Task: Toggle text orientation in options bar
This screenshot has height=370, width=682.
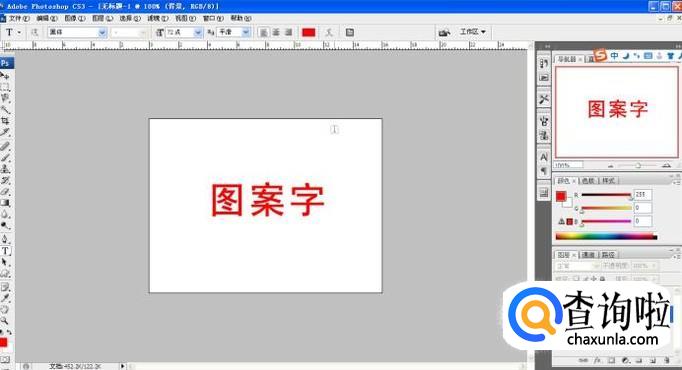Action: [x=35, y=32]
